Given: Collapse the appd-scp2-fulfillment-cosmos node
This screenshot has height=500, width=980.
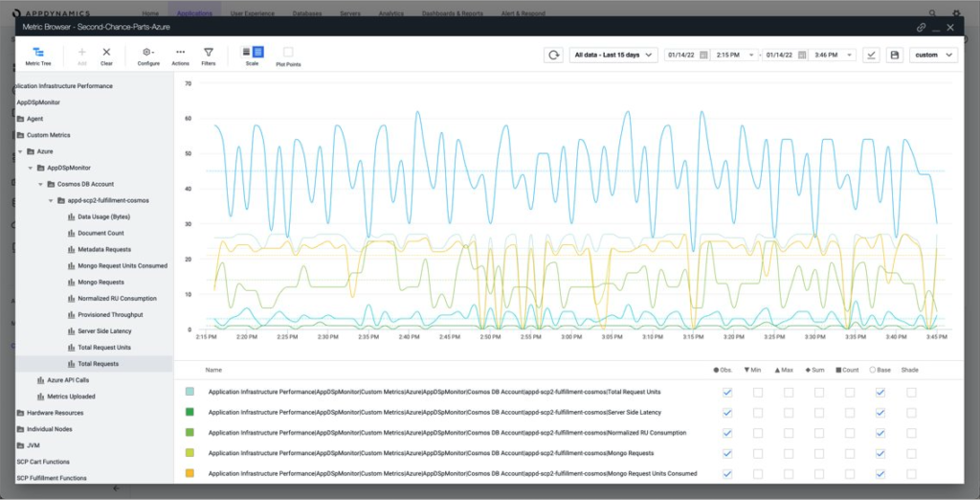Looking at the screenshot, I should 51,200.
